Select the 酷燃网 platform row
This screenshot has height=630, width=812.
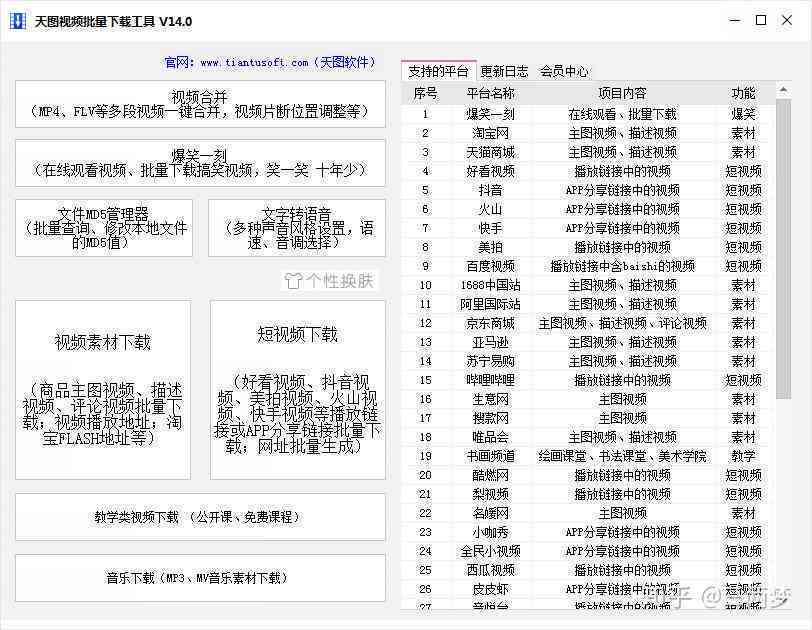tap(588, 475)
